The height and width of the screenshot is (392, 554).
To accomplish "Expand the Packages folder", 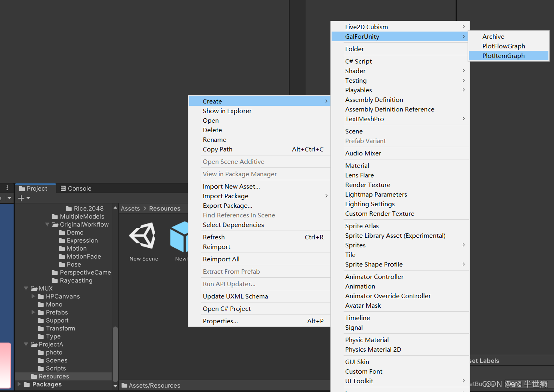I will [x=19, y=384].
